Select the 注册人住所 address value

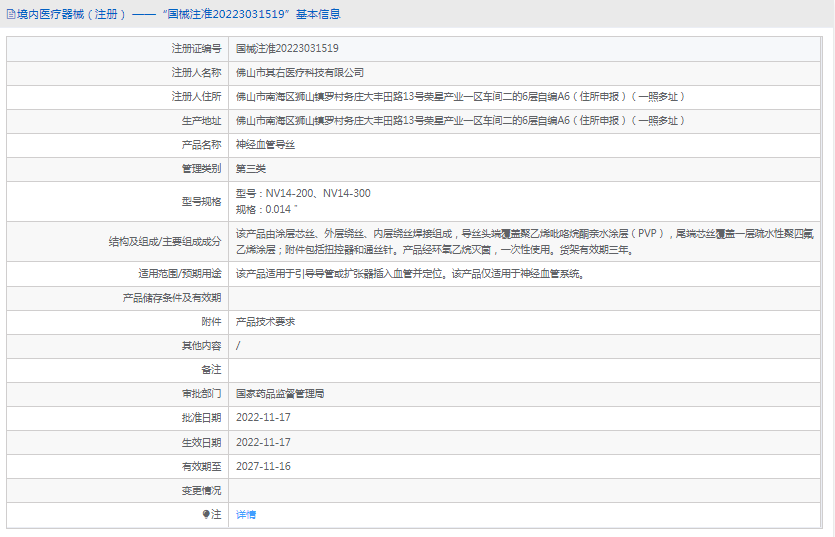click(460, 96)
